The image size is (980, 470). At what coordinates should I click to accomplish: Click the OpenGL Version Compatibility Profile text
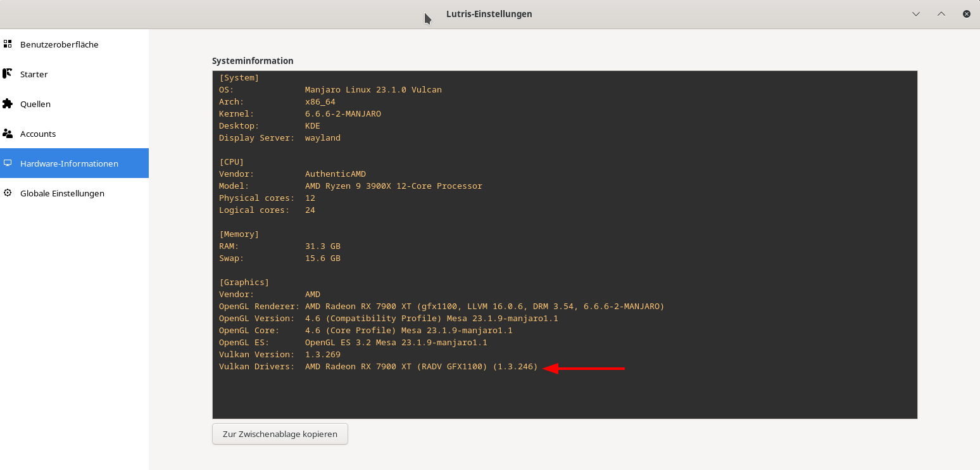coord(432,318)
